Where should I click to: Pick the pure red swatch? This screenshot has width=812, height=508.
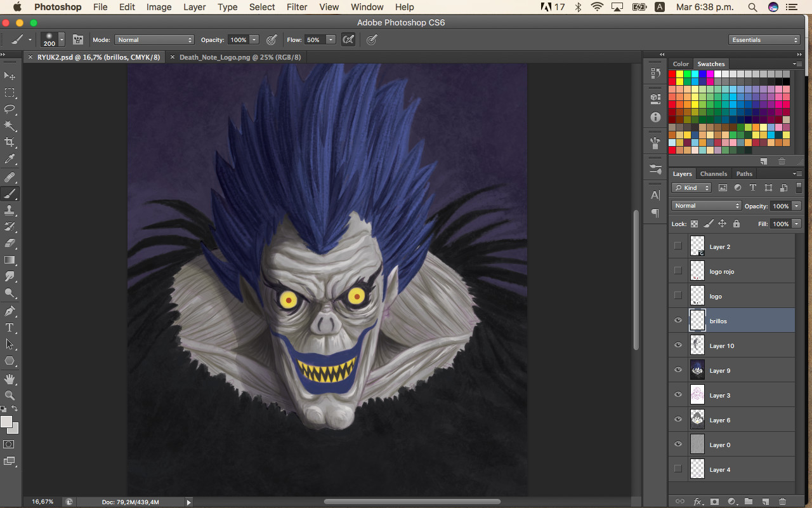pos(672,74)
